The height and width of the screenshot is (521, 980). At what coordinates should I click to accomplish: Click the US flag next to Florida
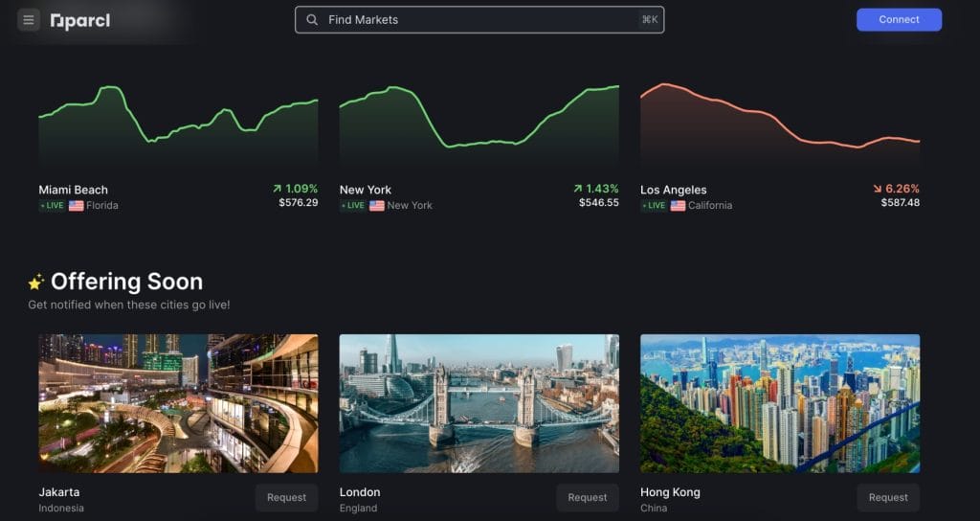tap(76, 206)
